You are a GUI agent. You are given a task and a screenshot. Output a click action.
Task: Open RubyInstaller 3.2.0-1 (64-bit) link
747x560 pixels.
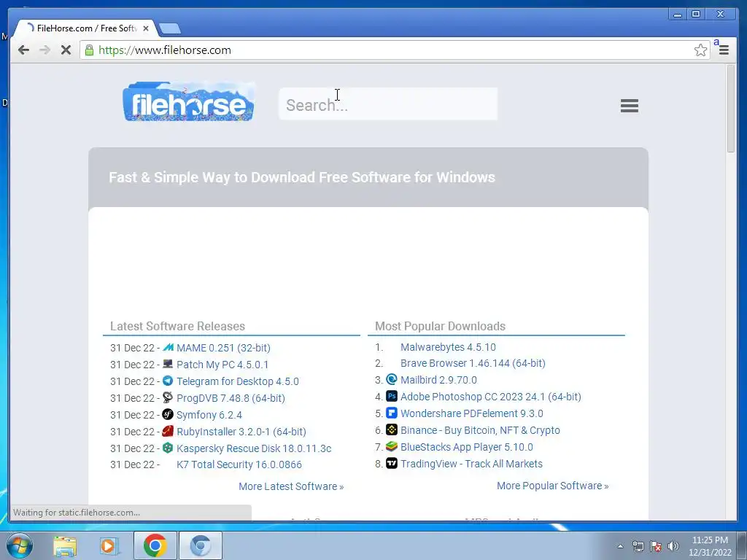pyautogui.click(x=241, y=432)
